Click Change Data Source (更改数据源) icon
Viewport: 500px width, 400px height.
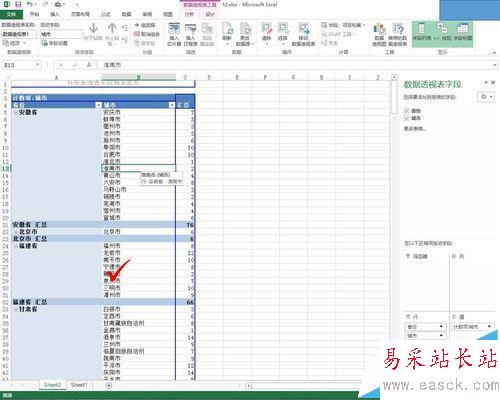[x=245, y=29]
